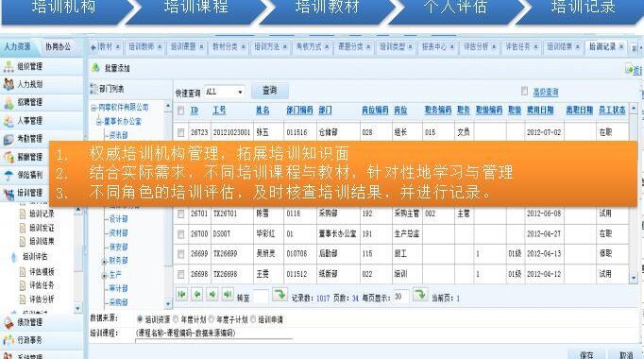Click the 转至 page number input
Screen dimensions: 644x359
pos(261,297)
